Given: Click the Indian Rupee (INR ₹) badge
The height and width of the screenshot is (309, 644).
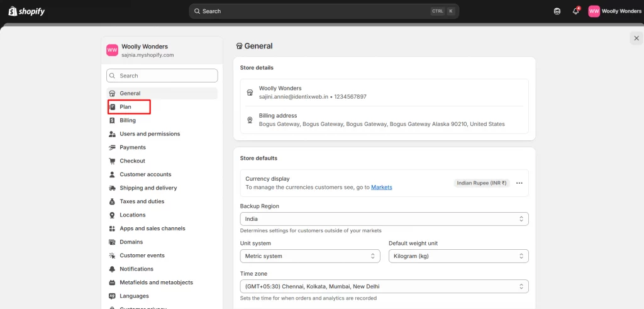Looking at the screenshot, I should (482, 183).
